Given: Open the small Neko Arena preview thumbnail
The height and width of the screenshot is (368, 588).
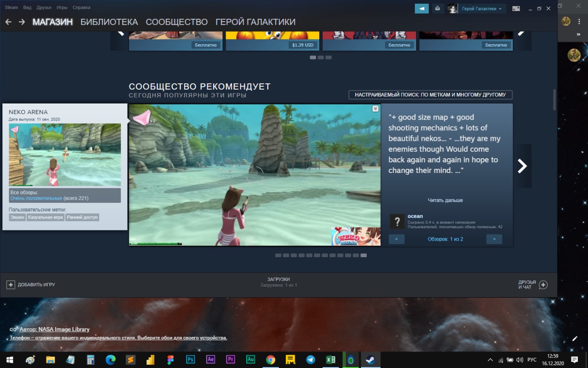Looking at the screenshot, I should pyautogui.click(x=65, y=155).
